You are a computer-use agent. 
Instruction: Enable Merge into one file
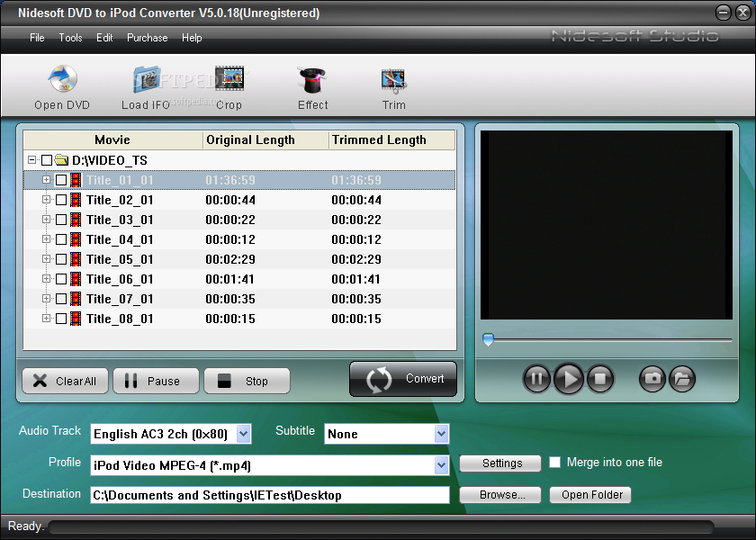(x=555, y=463)
